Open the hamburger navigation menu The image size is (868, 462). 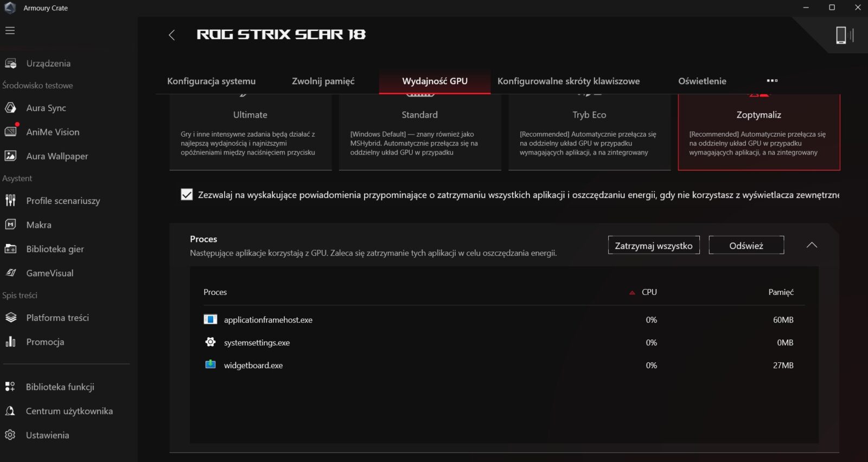click(x=10, y=31)
